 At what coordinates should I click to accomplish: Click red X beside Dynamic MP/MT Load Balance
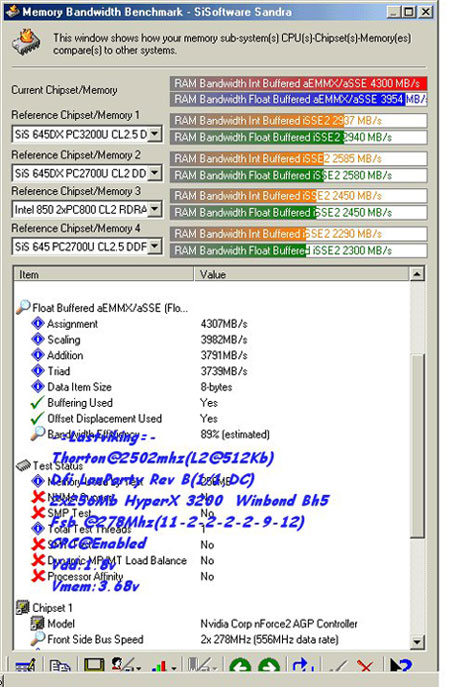pos(38,560)
